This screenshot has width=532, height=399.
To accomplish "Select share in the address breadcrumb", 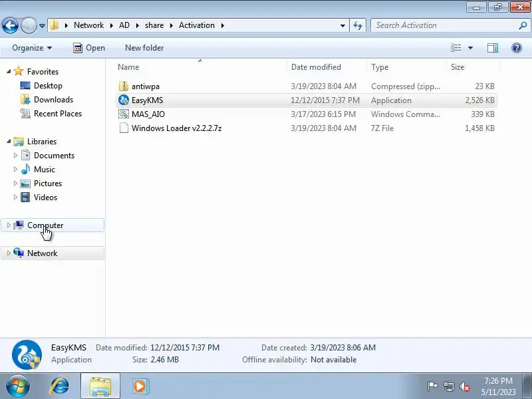I will click(154, 25).
